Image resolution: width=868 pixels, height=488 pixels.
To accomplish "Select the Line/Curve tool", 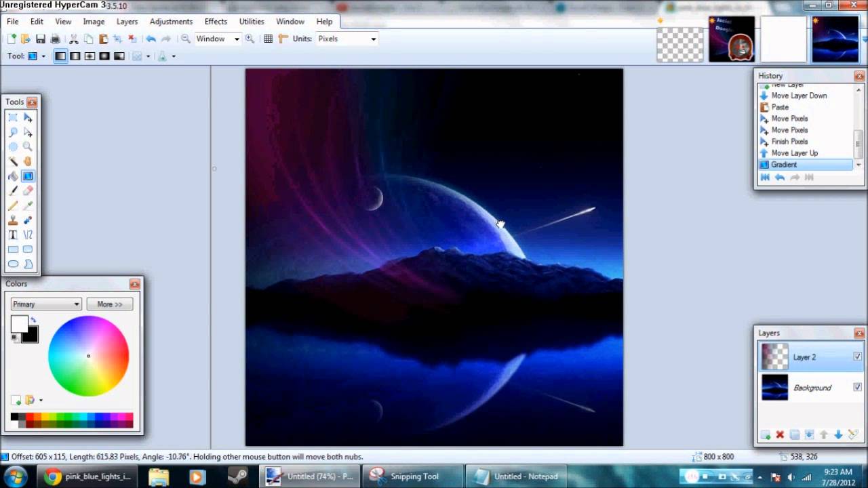I will coord(28,235).
